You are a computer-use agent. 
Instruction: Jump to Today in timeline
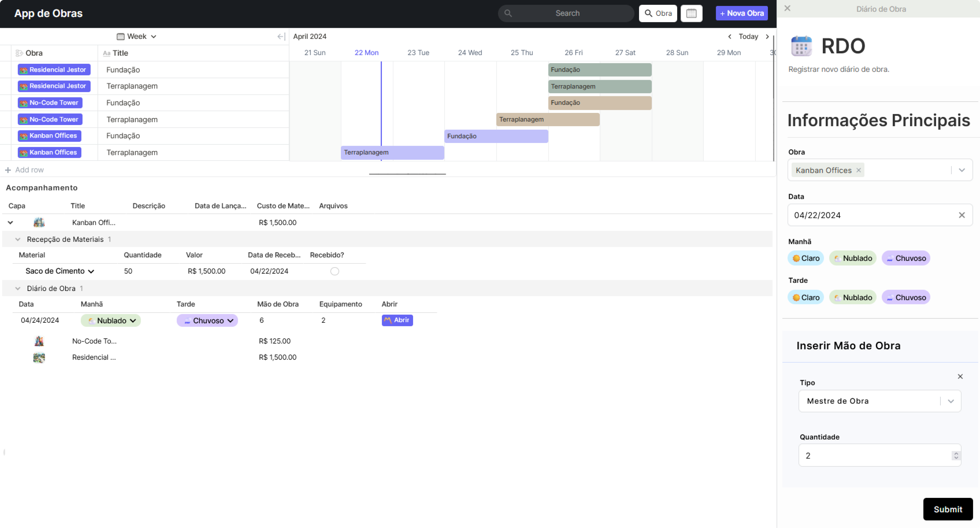click(x=748, y=36)
